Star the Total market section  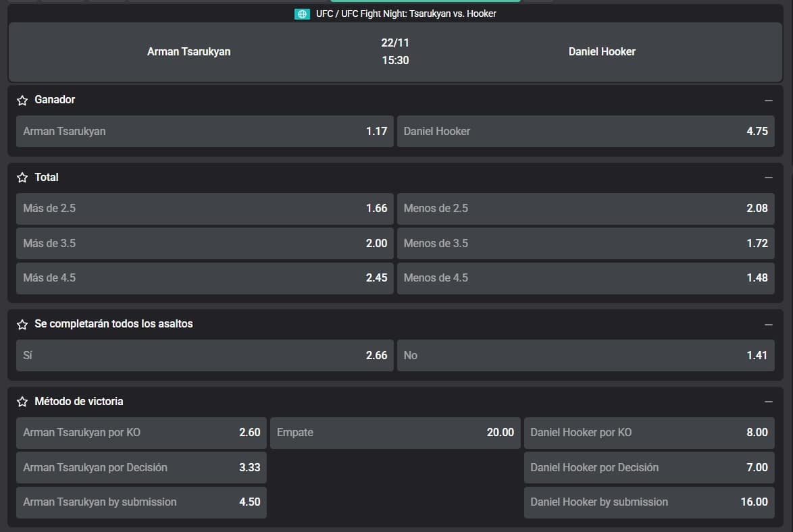(22, 178)
